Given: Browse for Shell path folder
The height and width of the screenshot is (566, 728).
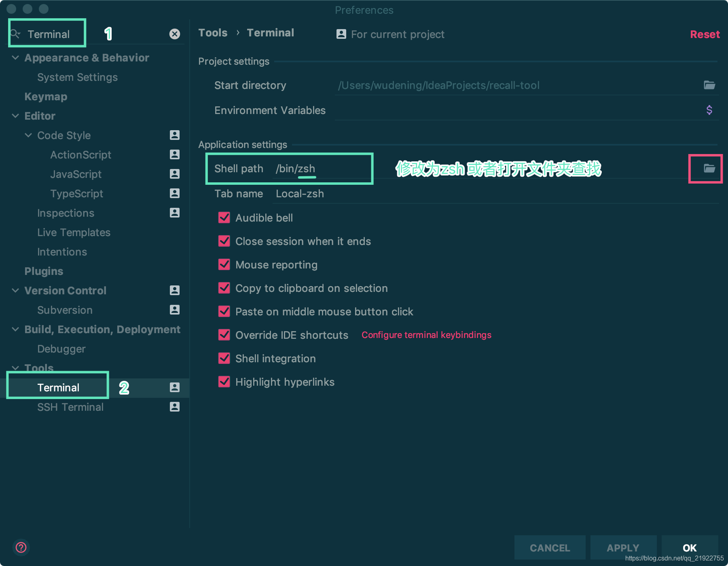Looking at the screenshot, I should (709, 169).
